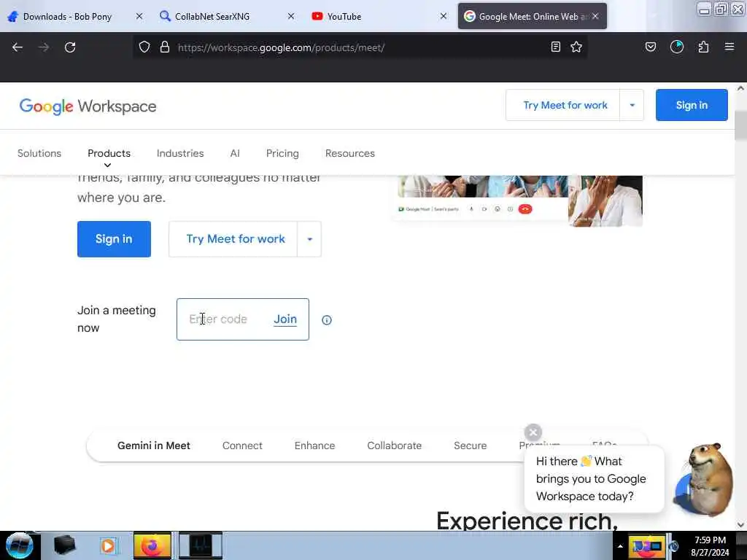Click the Join link in code field
Viewport: 747px width, 560px height.
[285, 319]
